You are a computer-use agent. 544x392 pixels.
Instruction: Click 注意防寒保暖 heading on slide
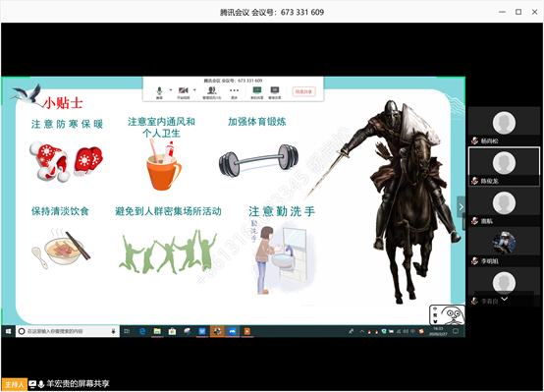pyautogui.click(x=68, y=124)
